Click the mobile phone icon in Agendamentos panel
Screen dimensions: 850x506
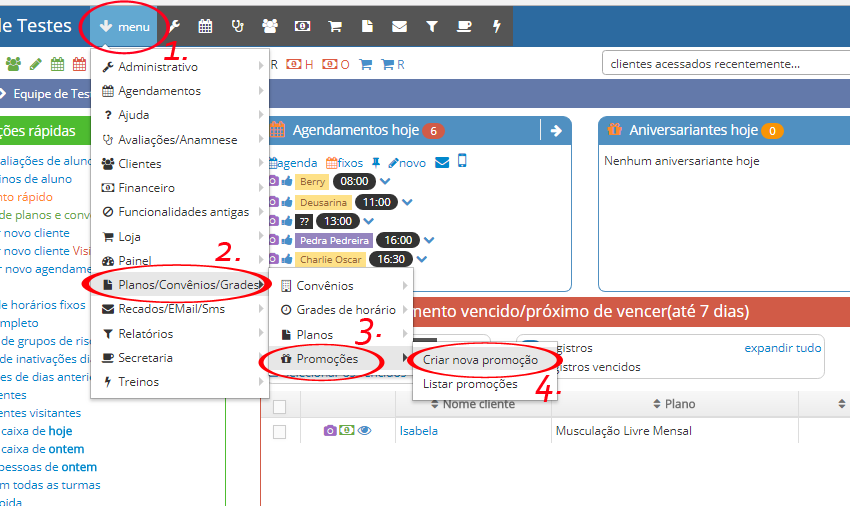[462, 162]
